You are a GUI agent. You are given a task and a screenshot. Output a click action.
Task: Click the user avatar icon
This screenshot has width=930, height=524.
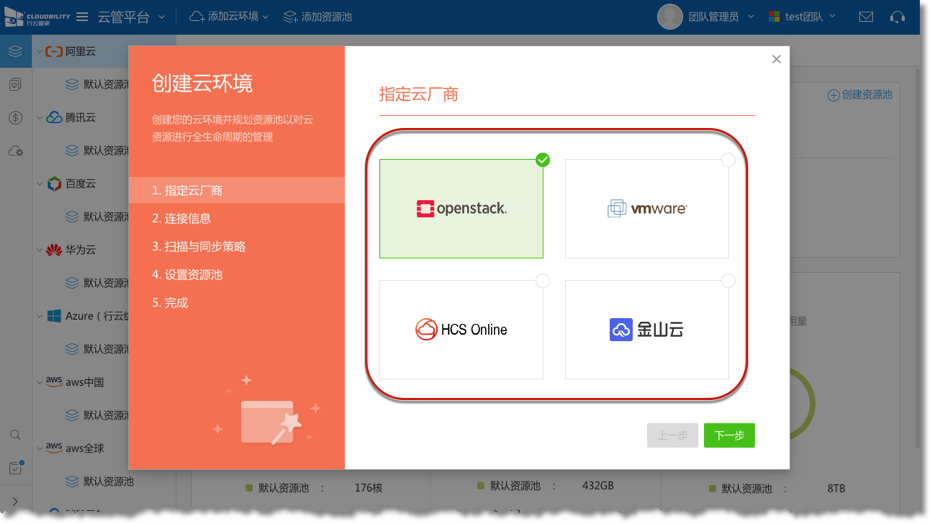pyautogui.click(x=670, y=17)
